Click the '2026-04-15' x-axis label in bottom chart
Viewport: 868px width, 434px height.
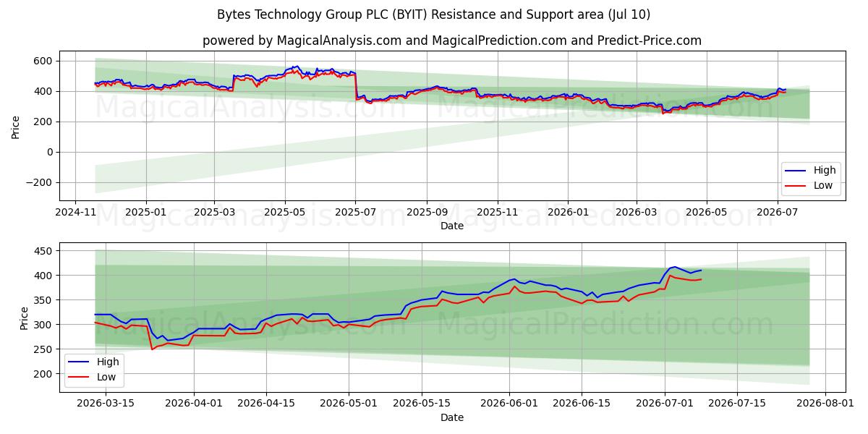(266, 403)
